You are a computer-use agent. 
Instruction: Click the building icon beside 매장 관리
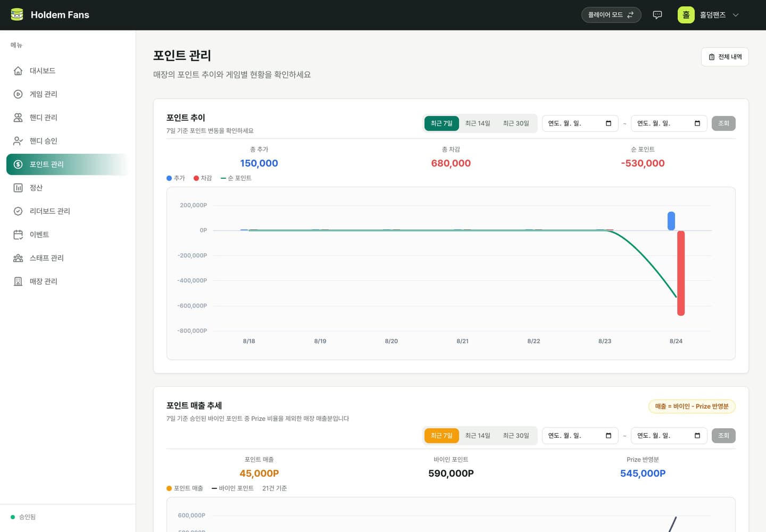[18, 281]
